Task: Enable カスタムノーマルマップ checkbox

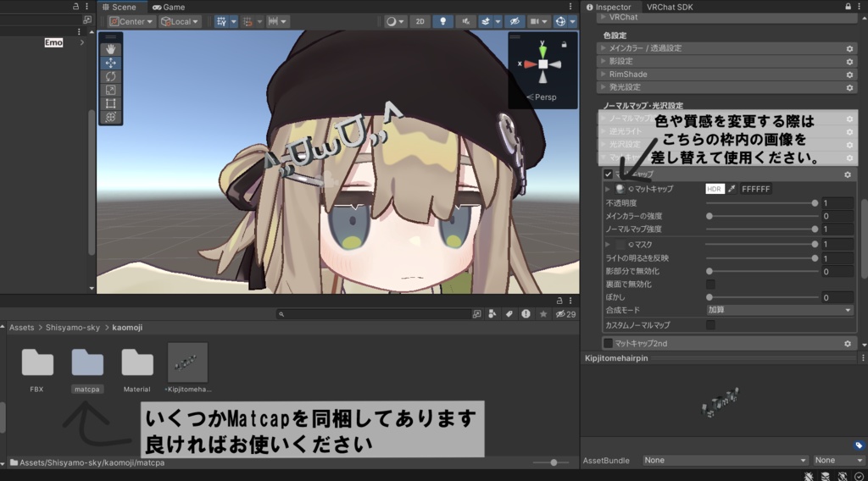Action: [x=710, y=325]
